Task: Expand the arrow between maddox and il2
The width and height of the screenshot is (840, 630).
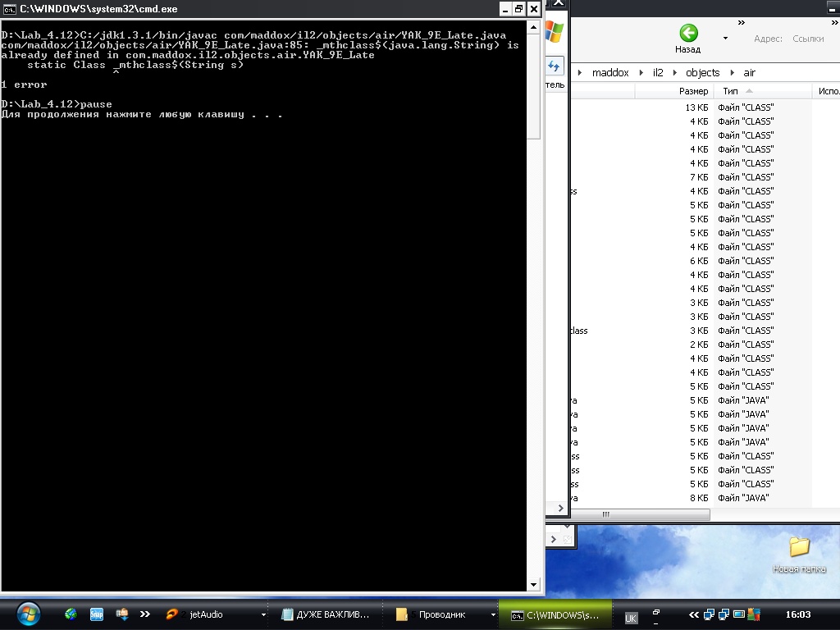Action: [x=641, y=73]
